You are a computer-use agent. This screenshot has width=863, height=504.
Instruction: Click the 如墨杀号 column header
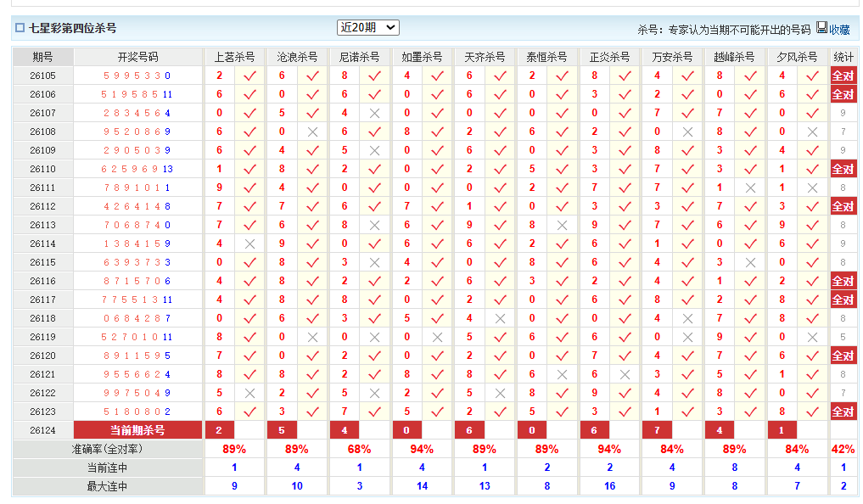[422, 57]
